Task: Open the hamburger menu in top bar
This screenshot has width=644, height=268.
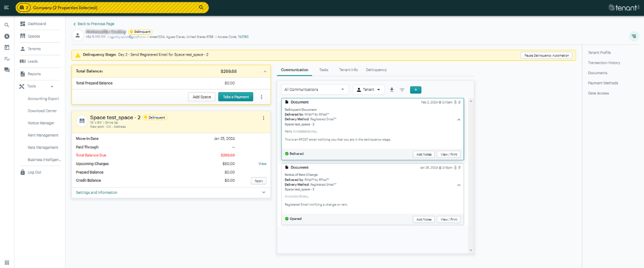Action: pos(6,8)
